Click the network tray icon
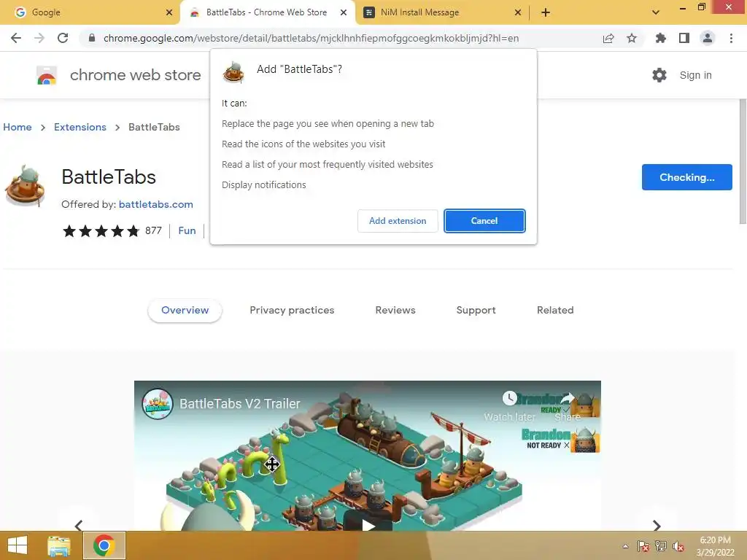Viewport: 747px width, 560px height. pyautogui.click(x=661, y=546)
